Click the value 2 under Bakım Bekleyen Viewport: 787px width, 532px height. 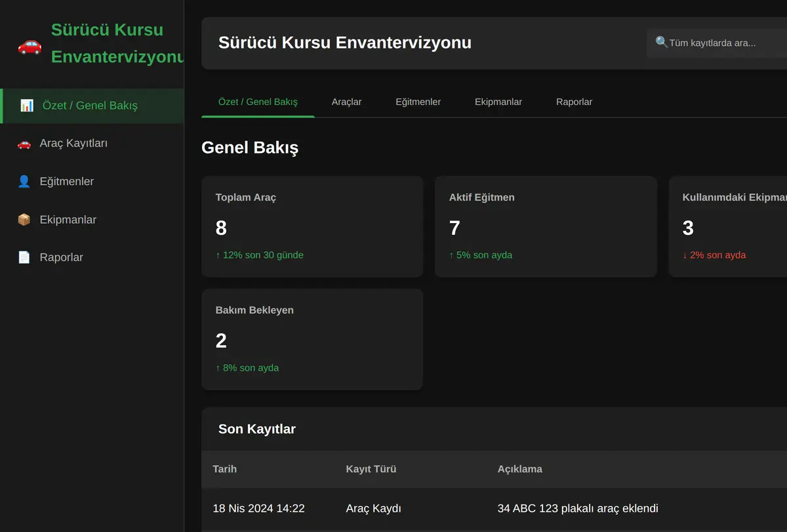(x=221, y=340)
